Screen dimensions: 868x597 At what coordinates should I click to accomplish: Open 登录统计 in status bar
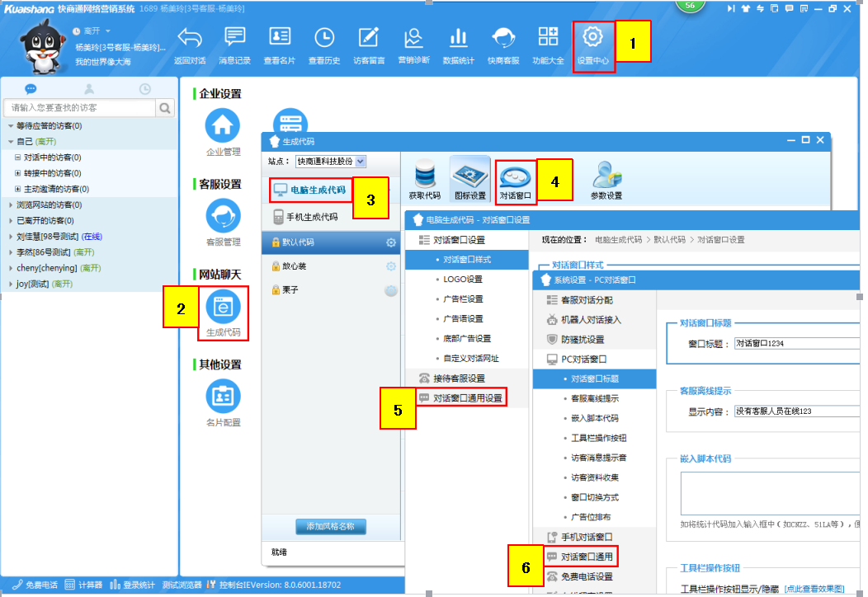(x=133, y=585)
